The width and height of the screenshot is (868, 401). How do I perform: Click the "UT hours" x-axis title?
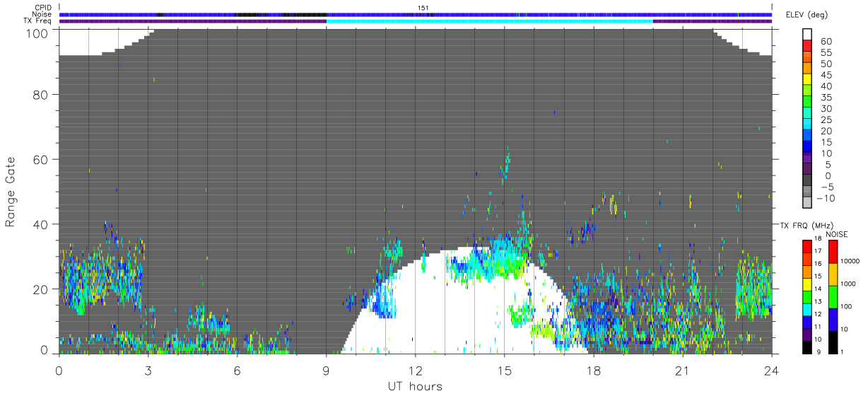[x=414, y=387]
